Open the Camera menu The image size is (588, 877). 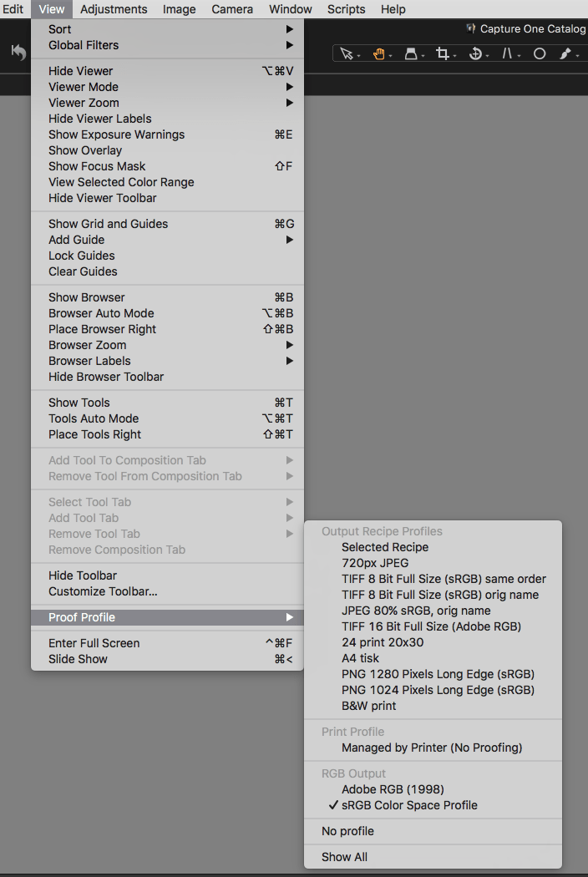coord(232,9)
